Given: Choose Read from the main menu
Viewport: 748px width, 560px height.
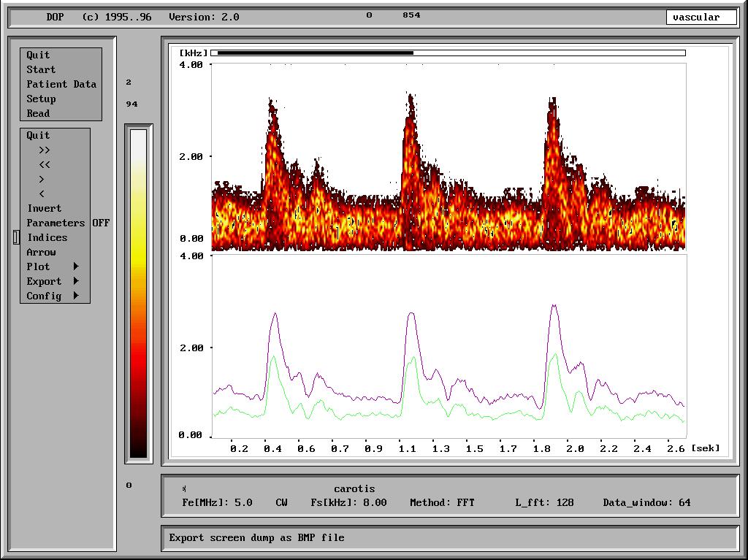Looking at the screenshot, I should tap(38, 113).
